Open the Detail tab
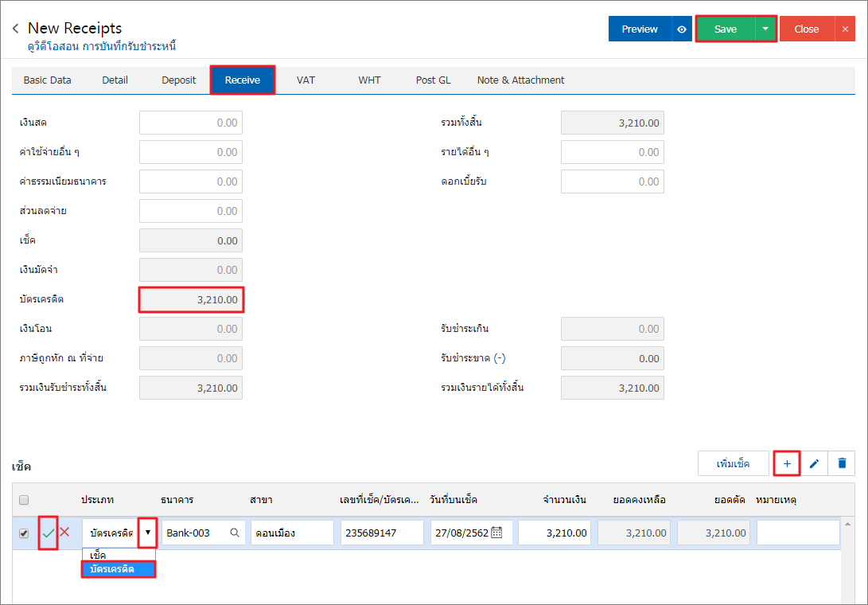Viewport: 868px width, 605px height. click(x=115, y=80)
